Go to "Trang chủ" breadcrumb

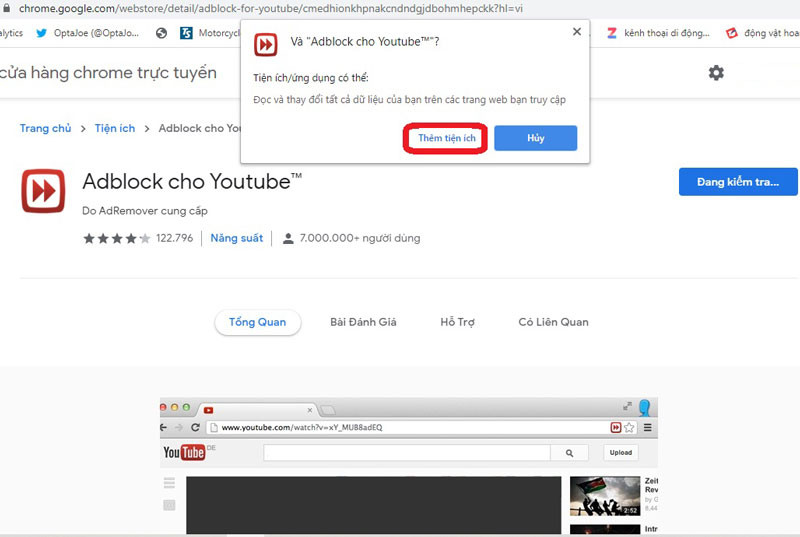coord(45,128)
